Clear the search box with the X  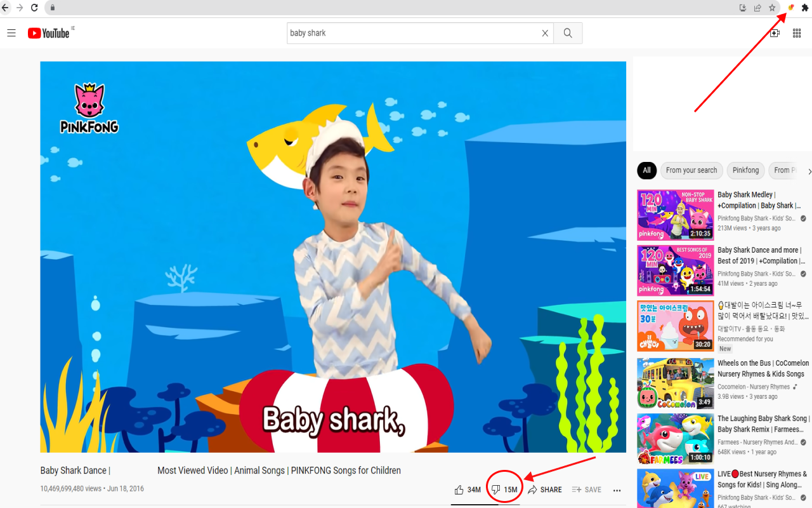coord(545,33)
